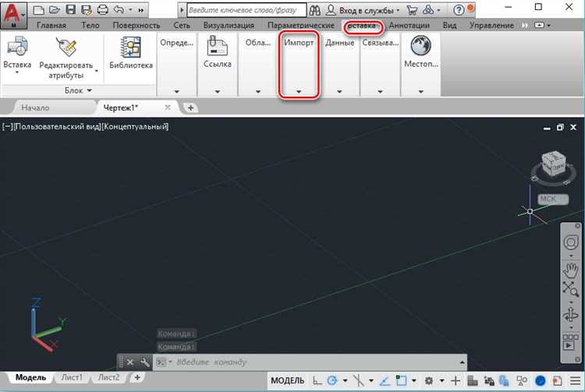This screenshot has height=392, width=585.
Task: Open the Сеть ribbon tab
Action: coord(181,26)
